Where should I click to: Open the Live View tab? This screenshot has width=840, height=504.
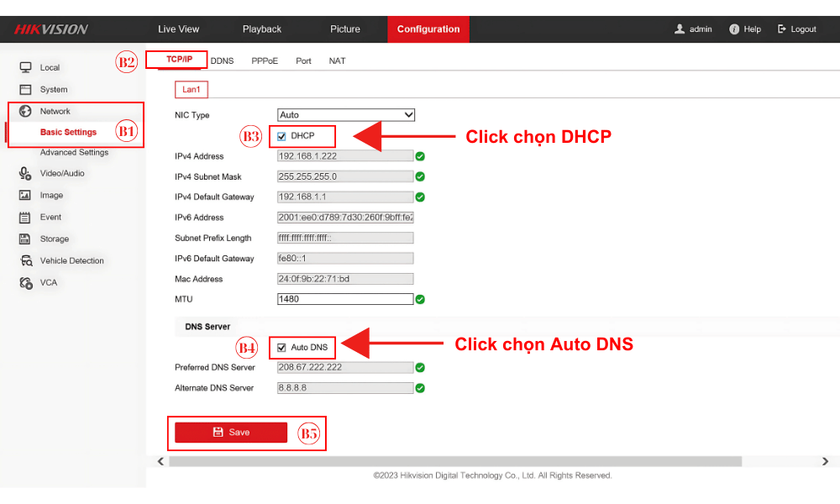[178, 29]
